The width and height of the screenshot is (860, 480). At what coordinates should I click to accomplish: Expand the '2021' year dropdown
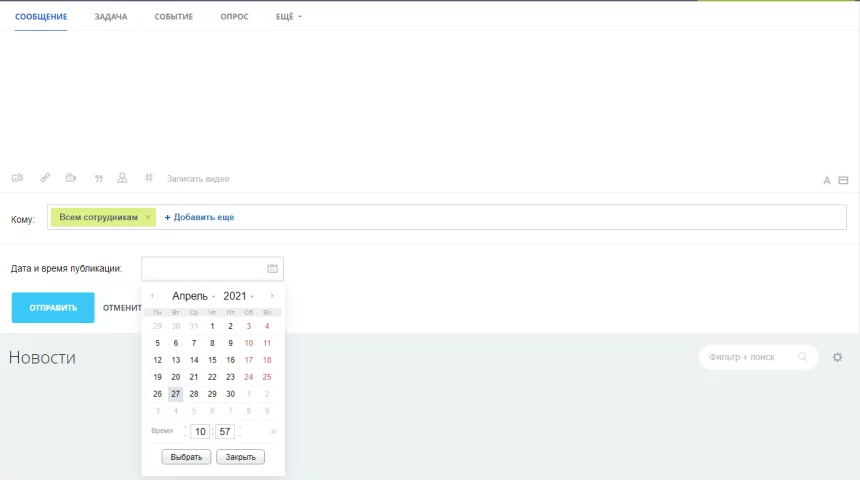[x=238, y=296]
